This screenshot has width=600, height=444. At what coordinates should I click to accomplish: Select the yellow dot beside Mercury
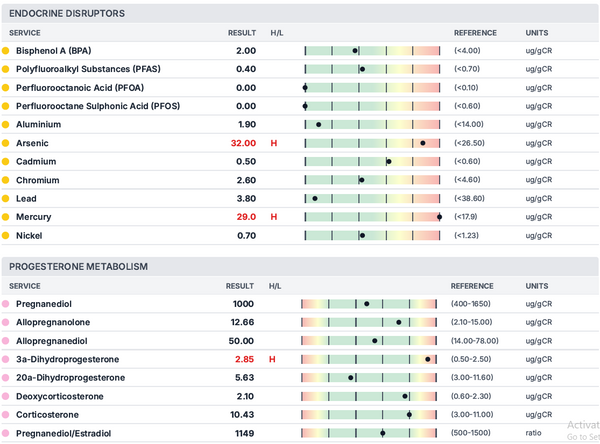[6, 217]
